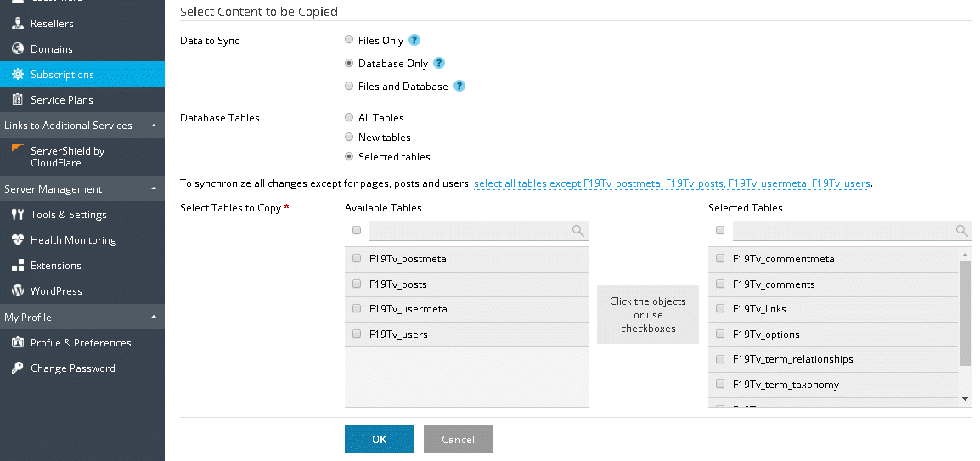Click the Health Monitoring heart icon
This screenshot has width=980, height=461.
[17, 240]
